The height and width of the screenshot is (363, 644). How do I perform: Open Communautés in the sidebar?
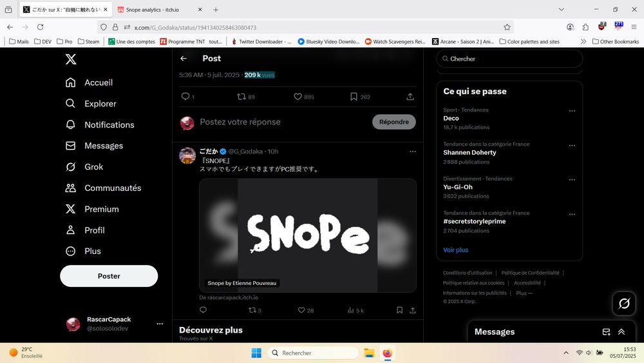click(x=103, y=188)
